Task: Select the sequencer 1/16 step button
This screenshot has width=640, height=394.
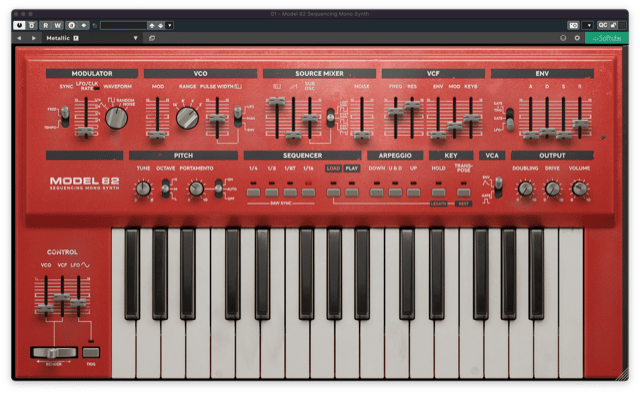Action: click(x=308, y=192)
